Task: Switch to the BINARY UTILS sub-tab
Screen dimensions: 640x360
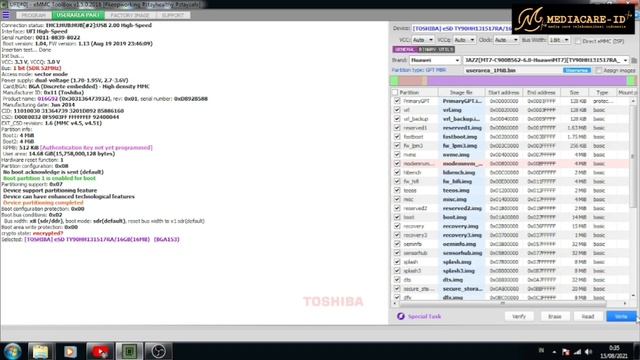Action: [436, 49]
